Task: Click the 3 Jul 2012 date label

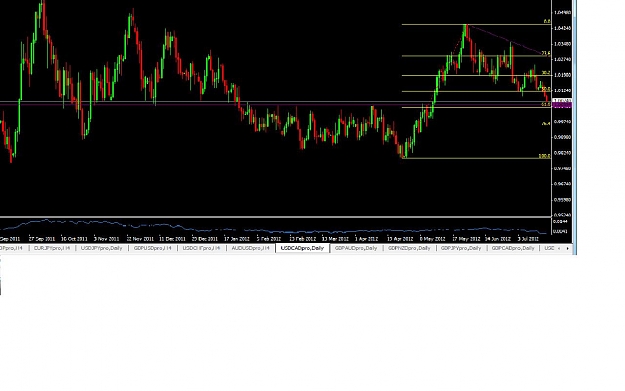Action: tap(528, 239)
